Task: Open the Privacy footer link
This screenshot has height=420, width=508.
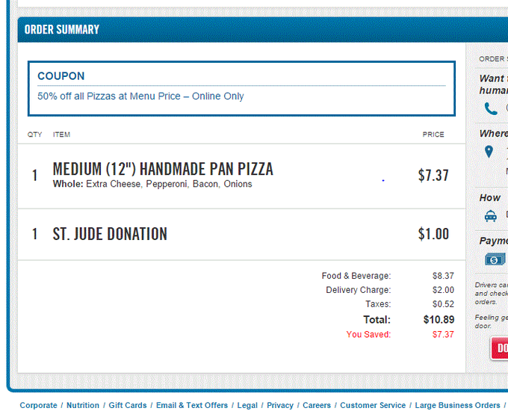Action: tap(280, 405)
